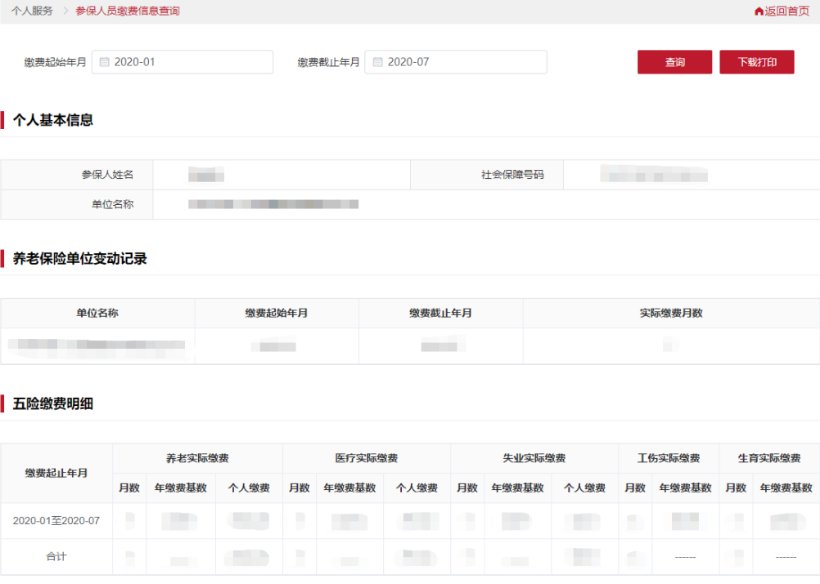Open 参保人员缴费信息查询 breadcrumb link
Screen dimensions: 820x584
[127, 11]
